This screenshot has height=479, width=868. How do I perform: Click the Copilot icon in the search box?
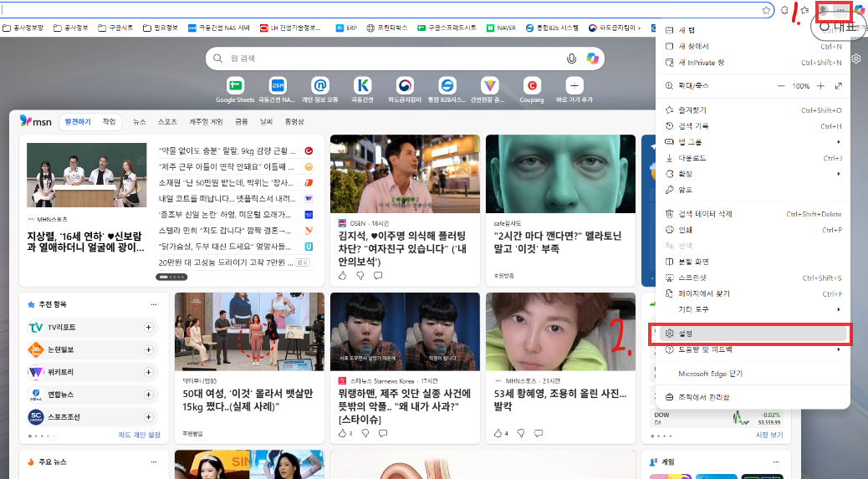coord(592,58)
